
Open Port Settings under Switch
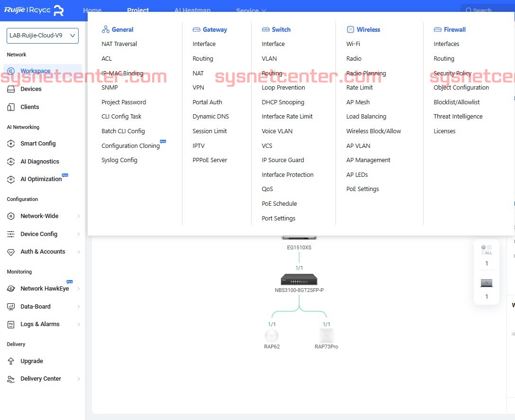(279, 219)
